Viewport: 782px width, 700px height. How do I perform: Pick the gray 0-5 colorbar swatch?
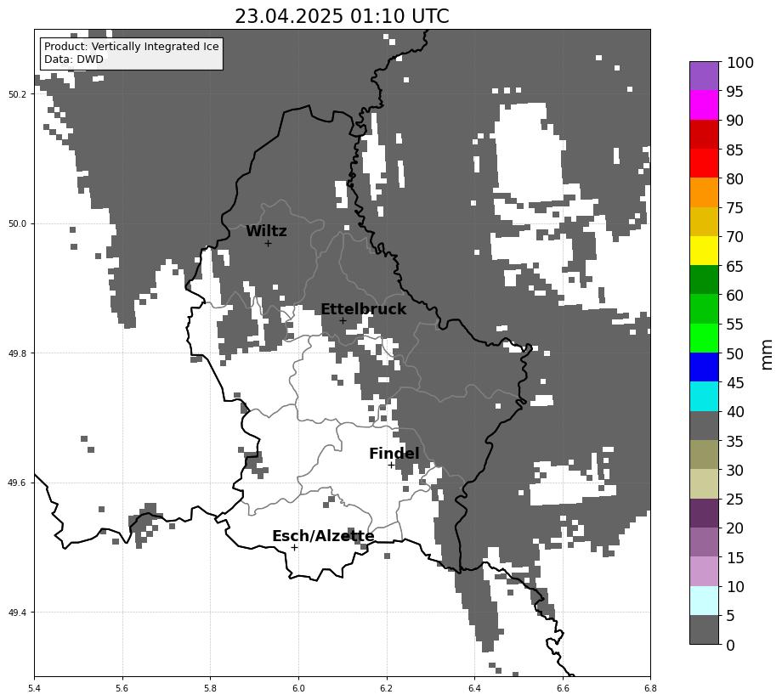tap(704, 629)
